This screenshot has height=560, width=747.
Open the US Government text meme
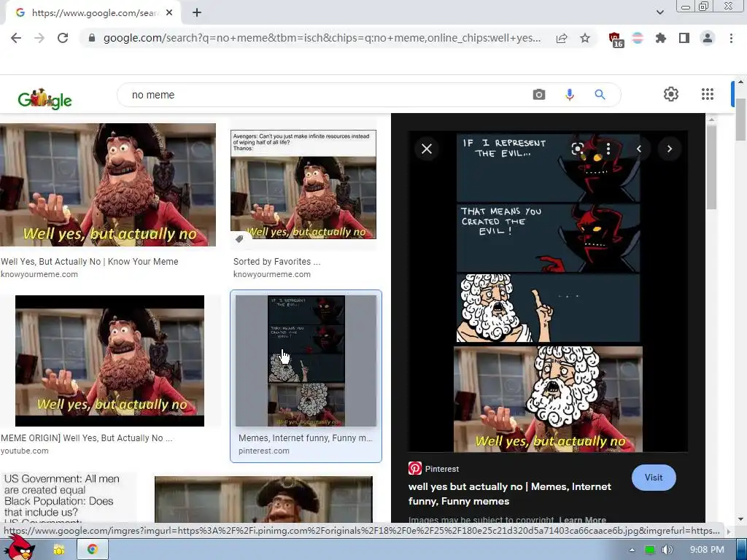pyautogui.click(x=68, y=498)
